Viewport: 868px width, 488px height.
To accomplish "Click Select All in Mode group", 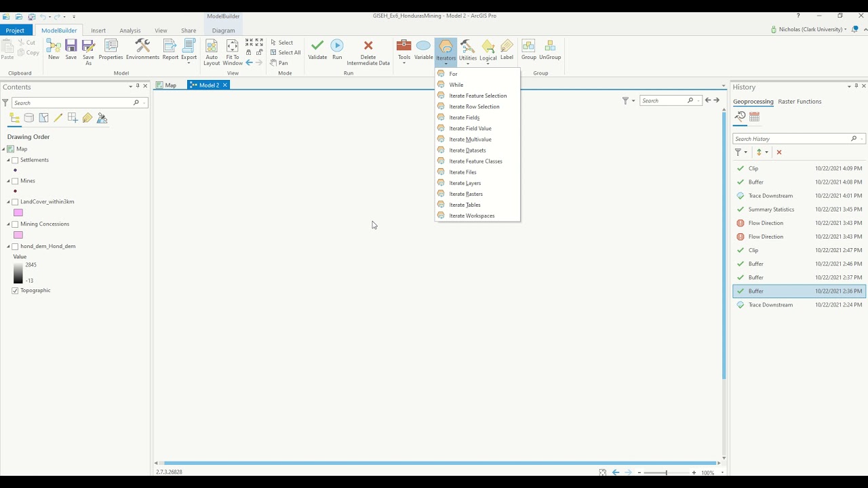I will click(x=285, y=52).
